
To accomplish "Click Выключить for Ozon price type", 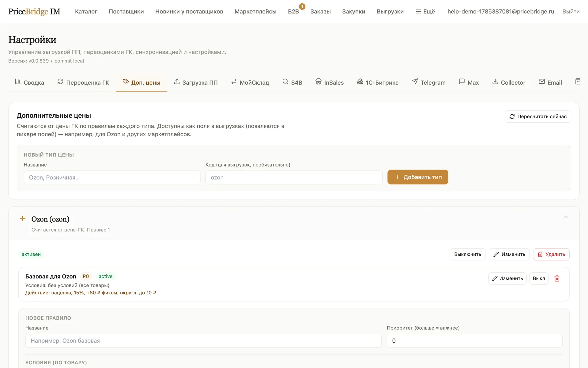I will pos(467,254).
